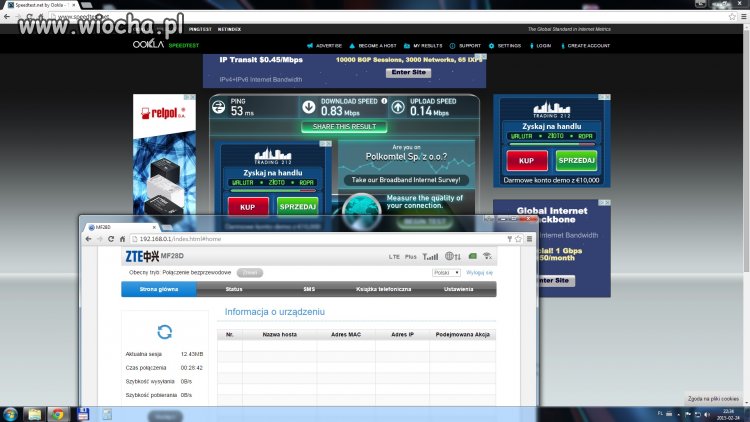The image size is (750, 422).
Task: Click Login in Speedtest nav
Action: point(540,46)
